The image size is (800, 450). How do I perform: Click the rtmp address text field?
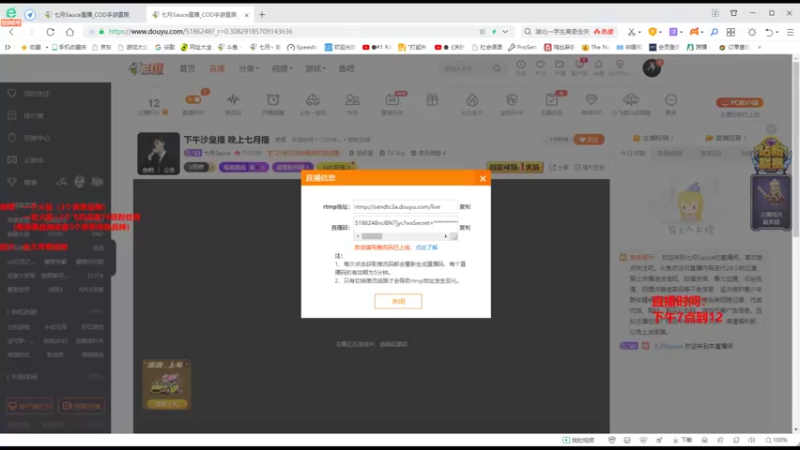(x=405, y=207)
